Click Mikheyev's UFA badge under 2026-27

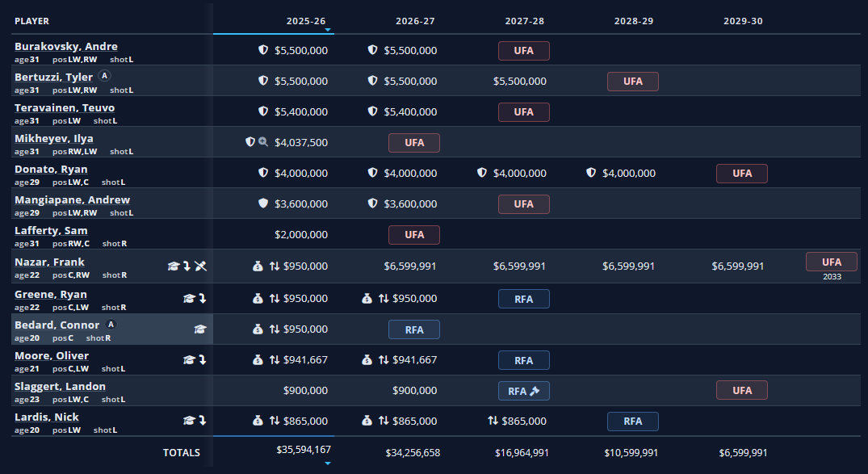tap(414, 143)
